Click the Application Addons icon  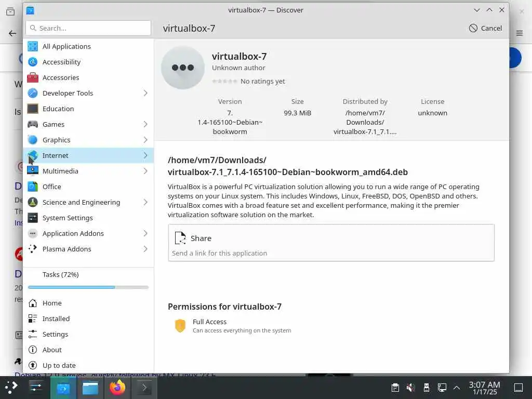(33, 233)
